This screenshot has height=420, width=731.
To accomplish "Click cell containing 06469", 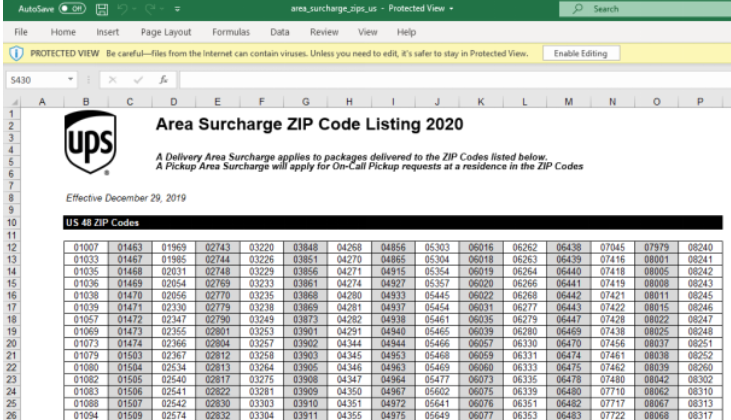I will tap(568, 331).
